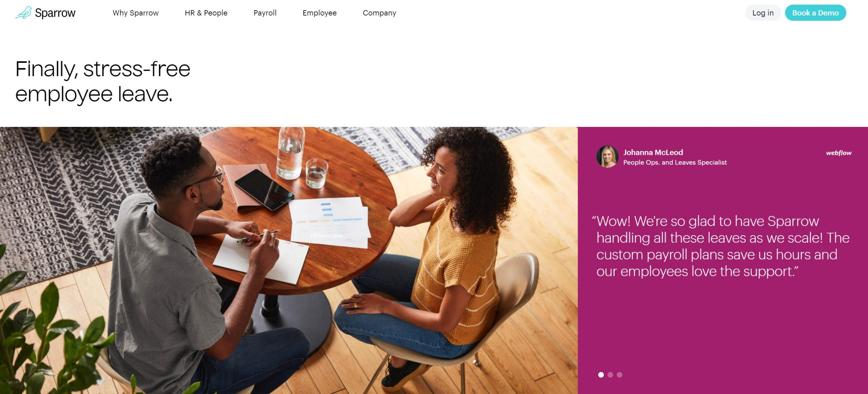This screenshot has width=868, height=394.
Task: Click the Sparrow bird logo icon
Action: 23,13
